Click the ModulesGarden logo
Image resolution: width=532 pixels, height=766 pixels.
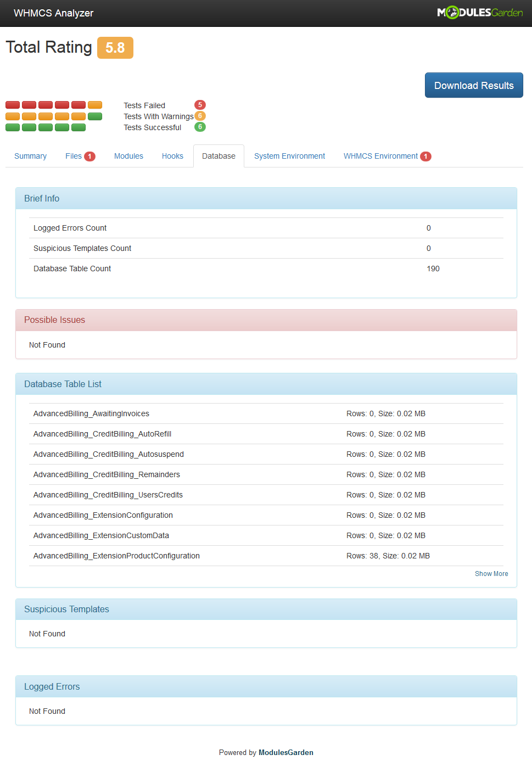(x=480, y=13)
